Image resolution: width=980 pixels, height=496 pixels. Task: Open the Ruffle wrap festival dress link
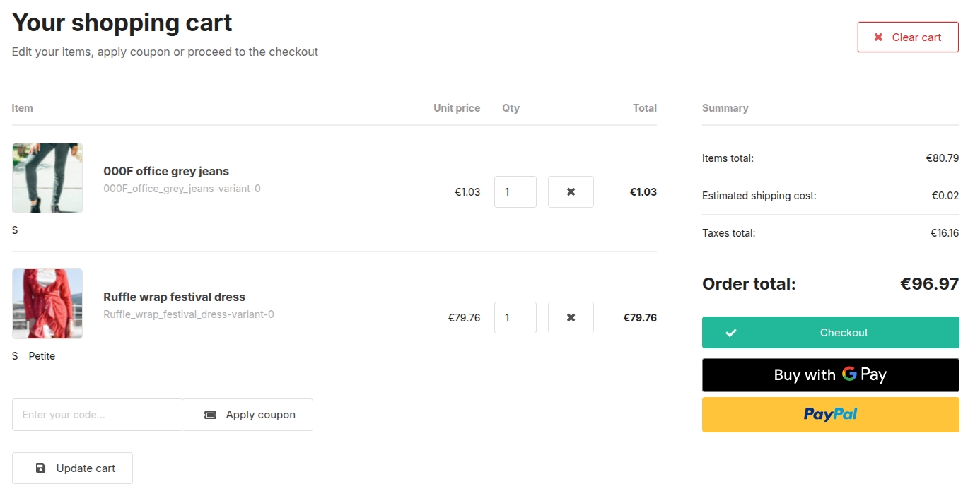[x=174, y=297]
